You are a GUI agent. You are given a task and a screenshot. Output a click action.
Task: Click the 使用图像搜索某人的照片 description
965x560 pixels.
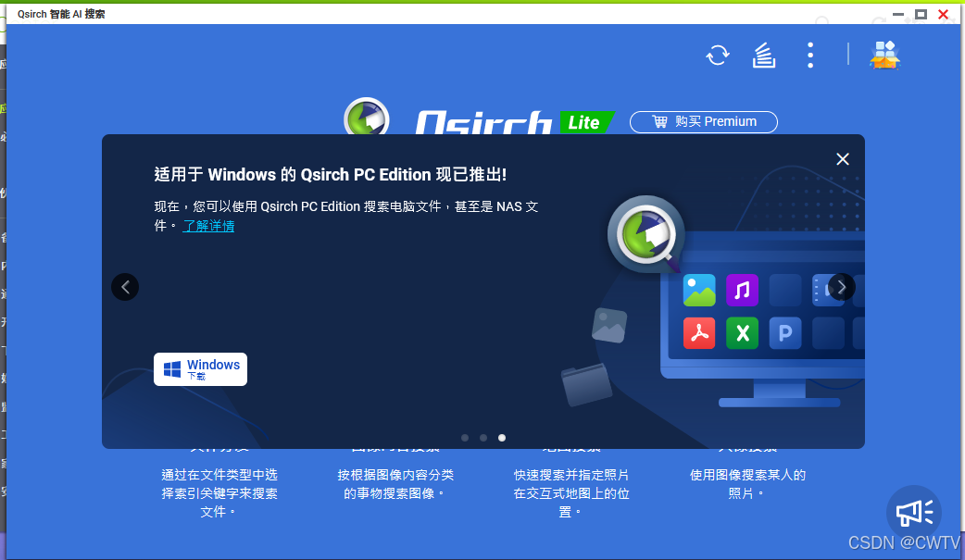click(747, 484)
